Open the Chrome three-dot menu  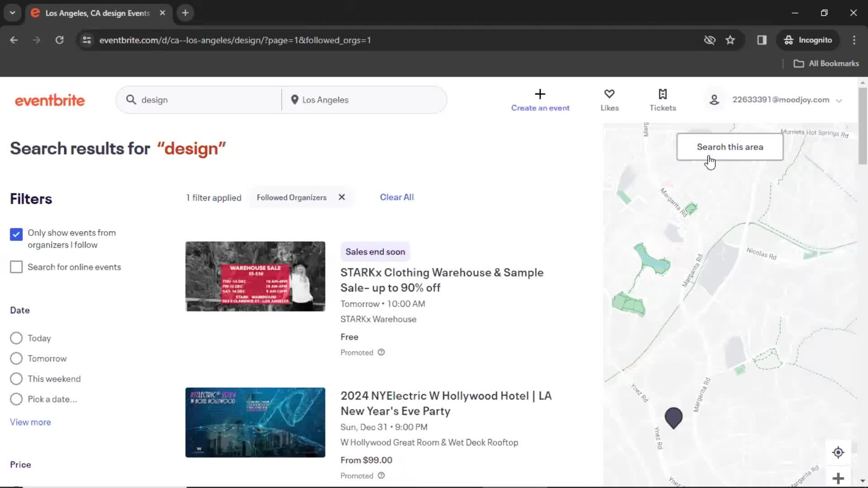854,40
